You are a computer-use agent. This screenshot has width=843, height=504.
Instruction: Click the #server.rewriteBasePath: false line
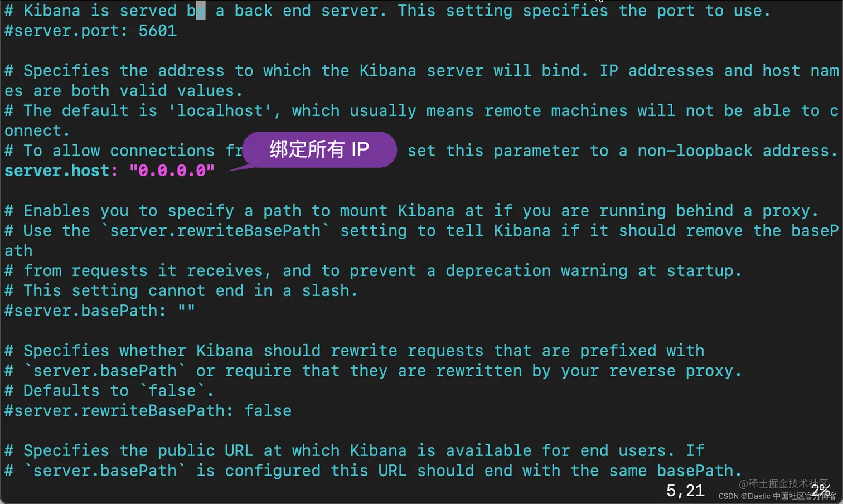point(148,411)
